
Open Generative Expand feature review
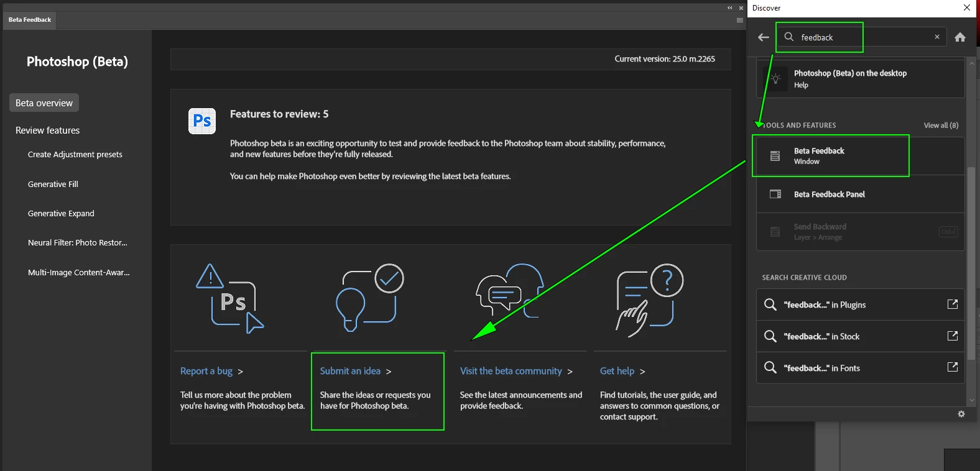tap(61, 214)
